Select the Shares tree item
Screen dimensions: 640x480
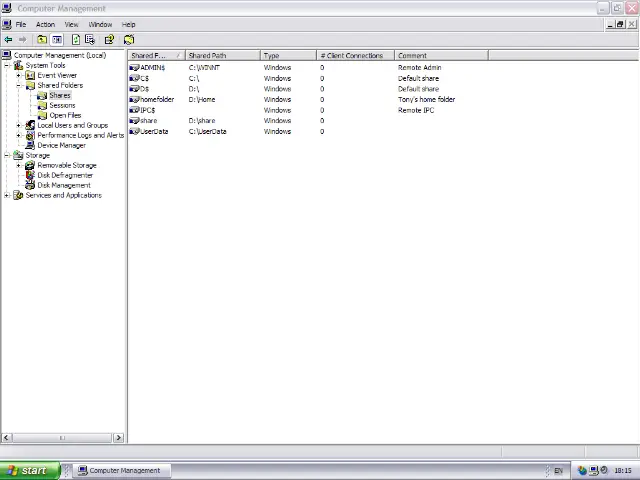(60, 95)
